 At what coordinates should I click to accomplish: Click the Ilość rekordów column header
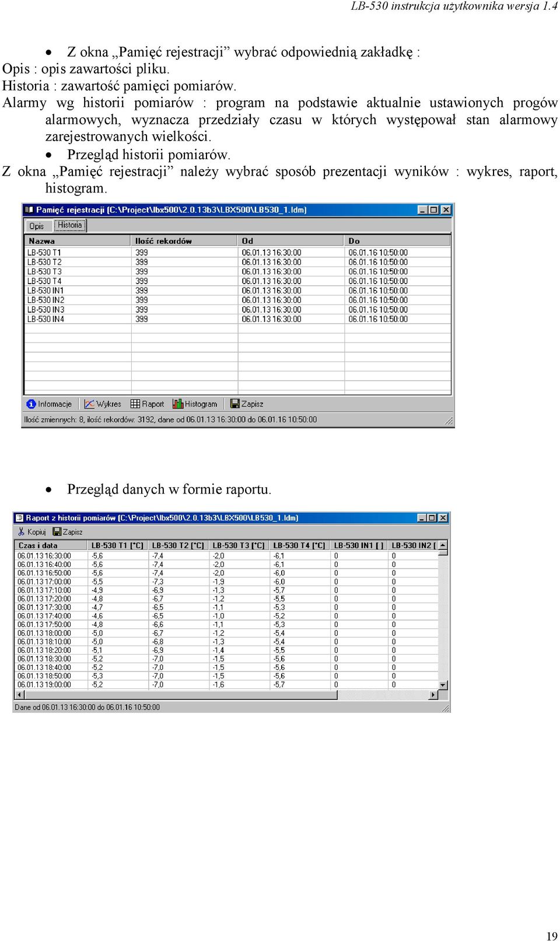tap(184, 241)
